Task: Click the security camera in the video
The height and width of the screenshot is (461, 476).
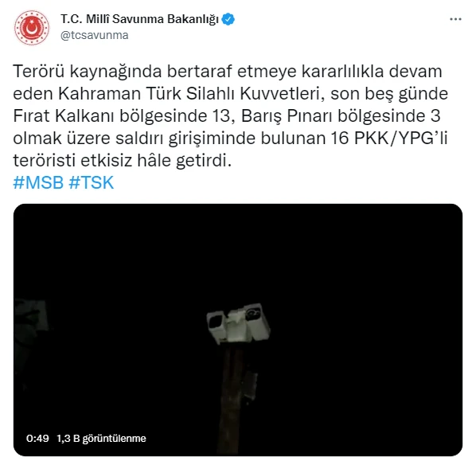Action: click(x=238, y=323)
